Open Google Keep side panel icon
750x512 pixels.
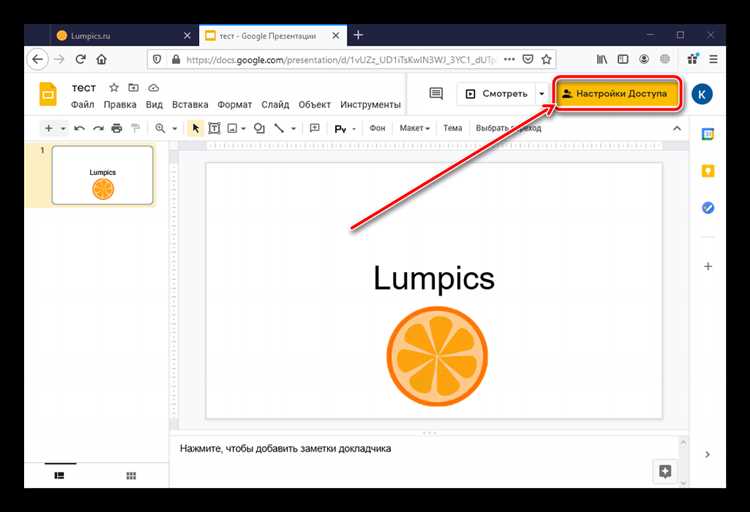point(708,171)
